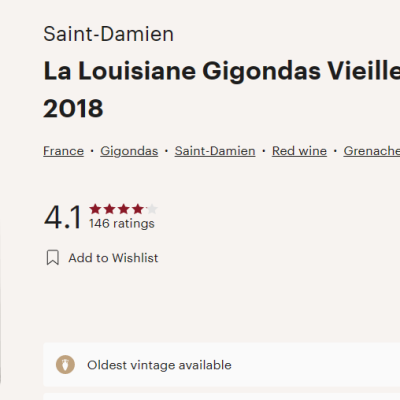Follow the underlined Saint-Damien winery link
Screen dimensions: 400x400
[215, 151]
